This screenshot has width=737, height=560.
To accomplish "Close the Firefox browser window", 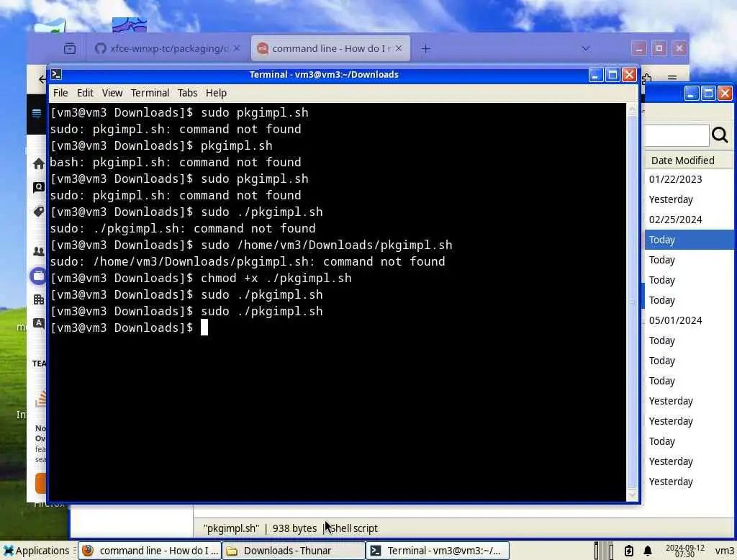I will 679,48.
